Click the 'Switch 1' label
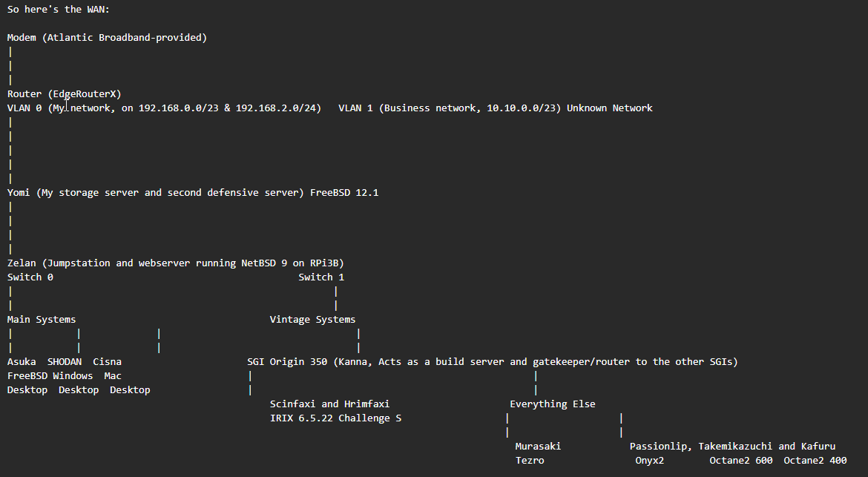The image size is (868, 477). 321,277
